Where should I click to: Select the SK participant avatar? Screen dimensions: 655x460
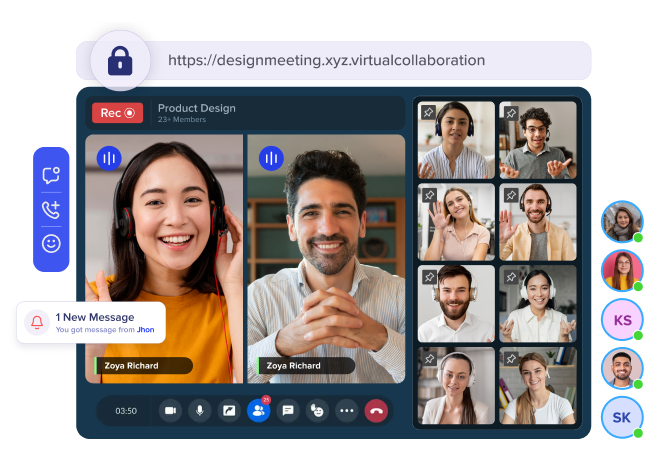[622, 417]
